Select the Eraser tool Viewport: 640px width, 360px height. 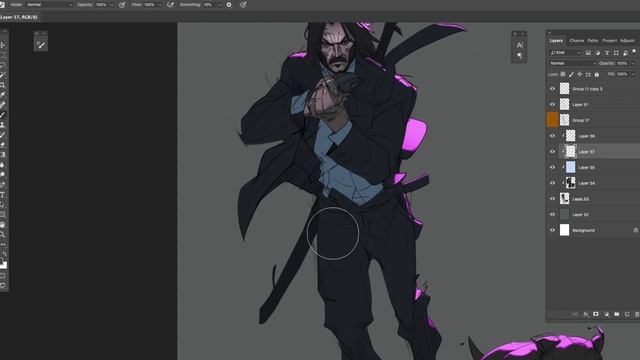pyautogui.click(x=2, y=144)
